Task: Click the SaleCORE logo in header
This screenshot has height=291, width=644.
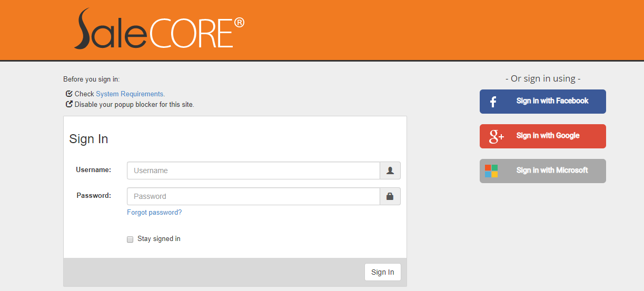Action: click(x=159, y=29)
